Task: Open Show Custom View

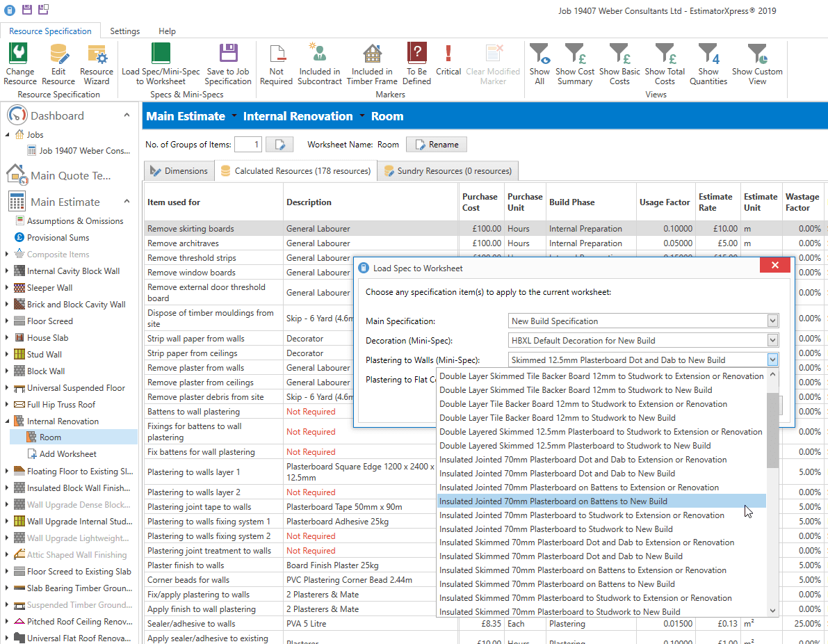Action: (x=756, y=65)
